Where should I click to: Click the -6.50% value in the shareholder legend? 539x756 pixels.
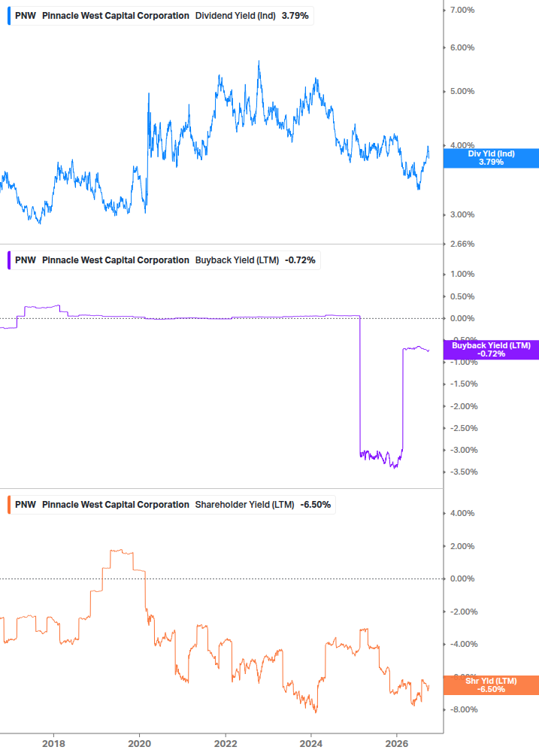pos(316,505)
